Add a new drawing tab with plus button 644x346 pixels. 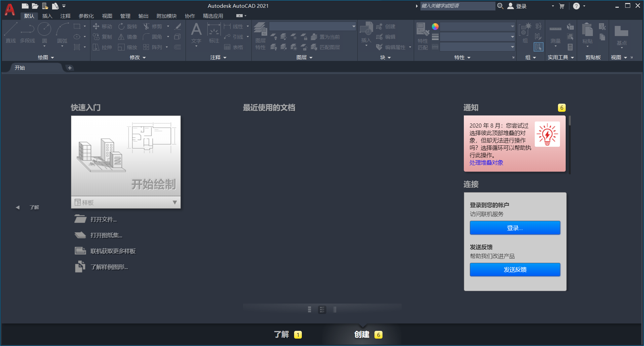point(70,68)
